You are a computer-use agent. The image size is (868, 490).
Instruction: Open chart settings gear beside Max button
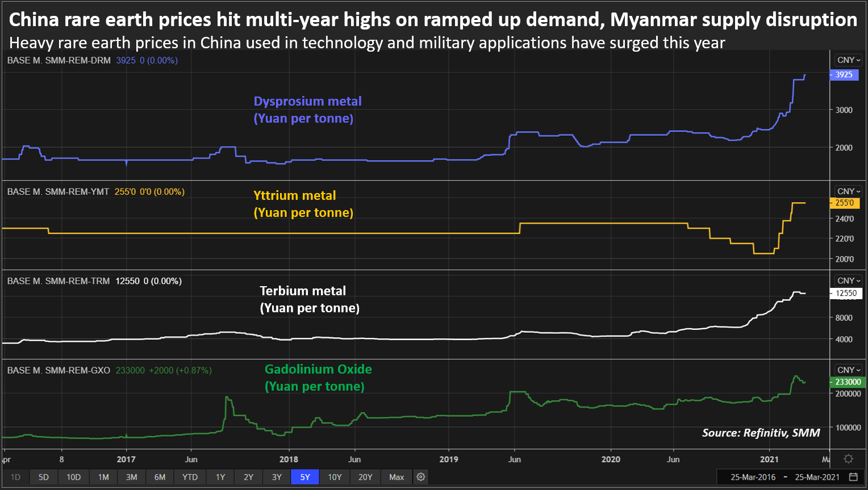point(421,477)
